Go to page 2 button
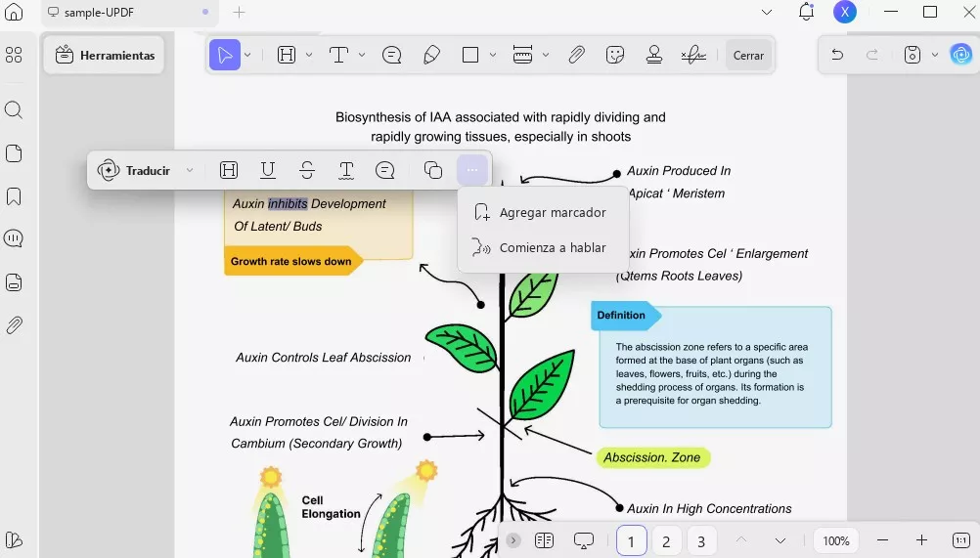This screenshot has height=558, width=980. coord(666,541)
